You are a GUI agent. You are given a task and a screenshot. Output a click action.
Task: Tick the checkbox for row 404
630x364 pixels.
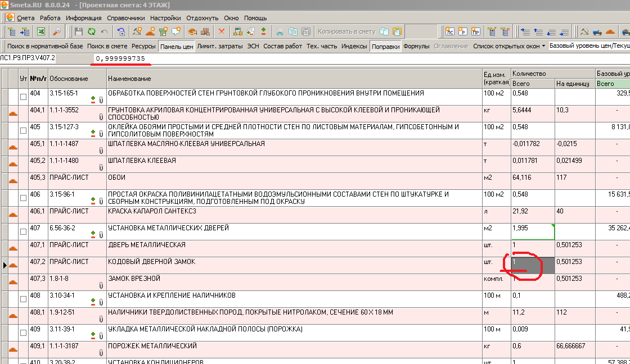(23, 97)
